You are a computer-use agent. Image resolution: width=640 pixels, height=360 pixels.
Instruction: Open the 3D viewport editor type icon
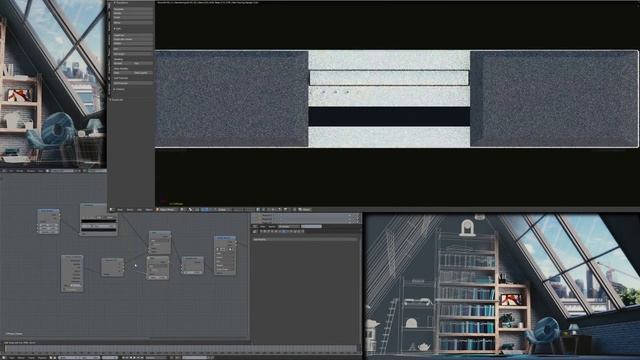[x=112, y=209]
